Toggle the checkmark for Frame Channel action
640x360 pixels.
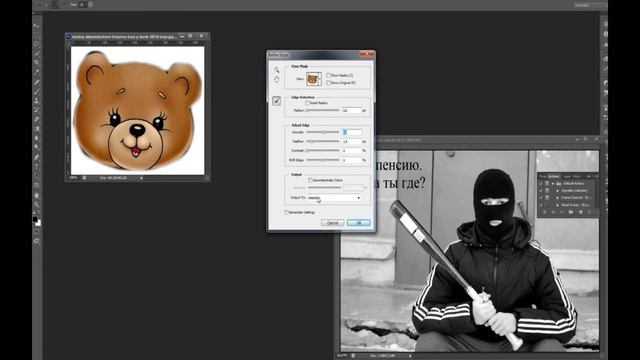[x=541, y=198]
